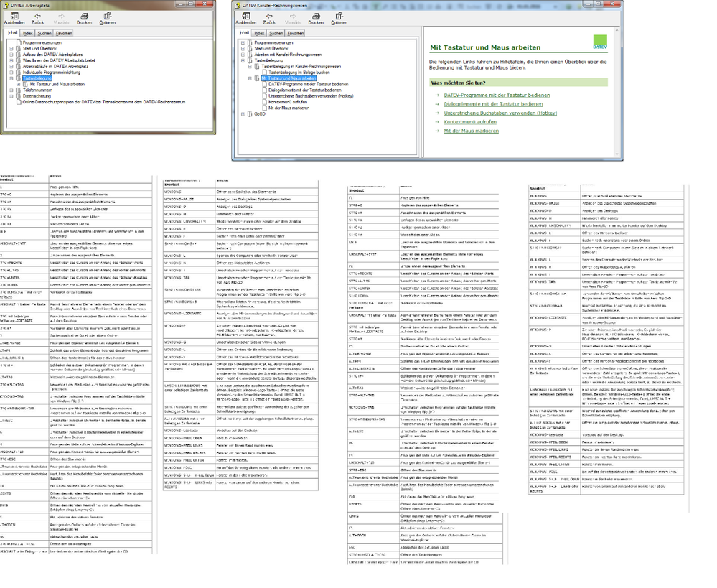Follow the 'Mit der Maus markieren' link

[471, 131]
